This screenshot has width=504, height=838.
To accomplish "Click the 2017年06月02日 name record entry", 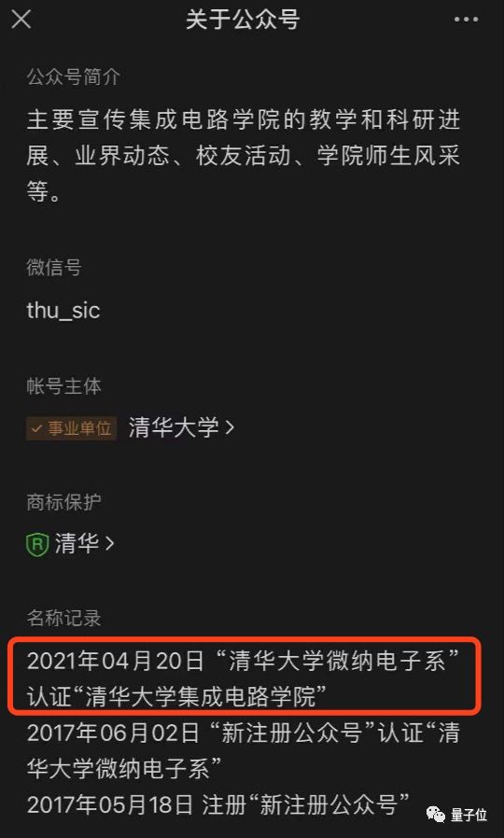I will coord(244,751).
